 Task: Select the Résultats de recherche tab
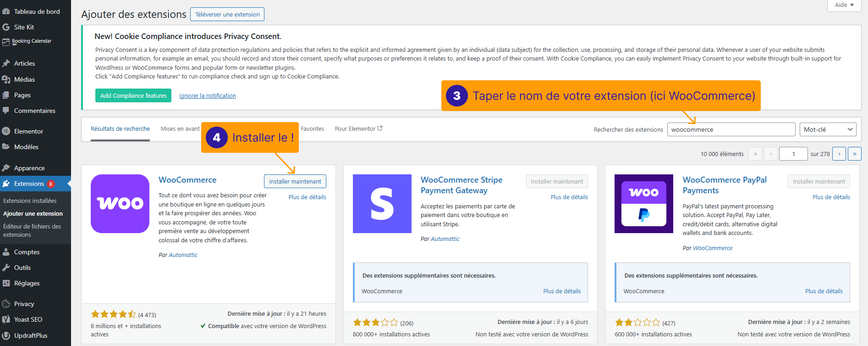coord(120,129)
